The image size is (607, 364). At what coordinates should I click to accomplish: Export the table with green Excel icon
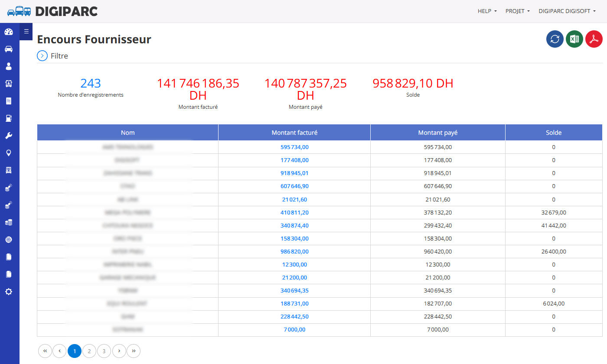(x=574, y=39)
